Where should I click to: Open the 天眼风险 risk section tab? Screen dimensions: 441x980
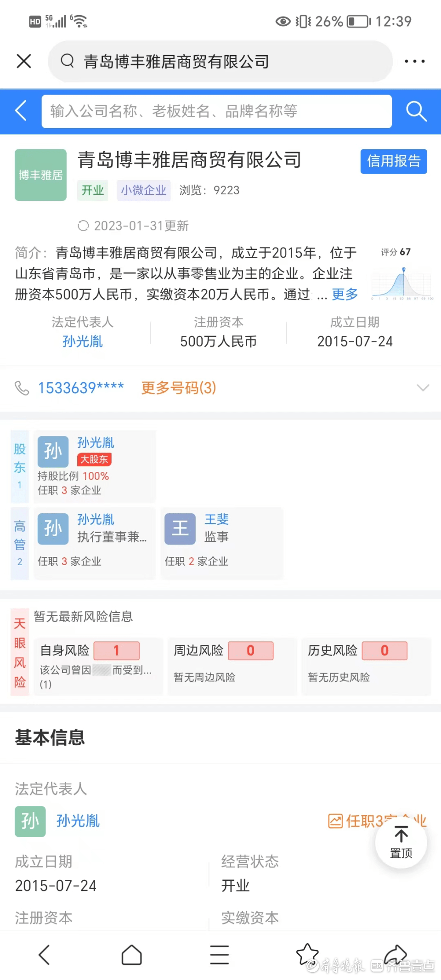point(20,652)
